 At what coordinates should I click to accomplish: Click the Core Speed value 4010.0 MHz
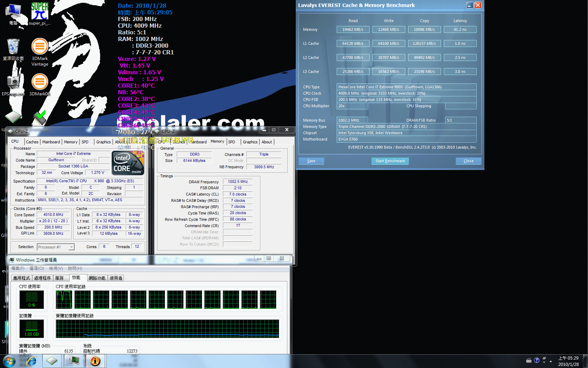[x=53, y=214]
